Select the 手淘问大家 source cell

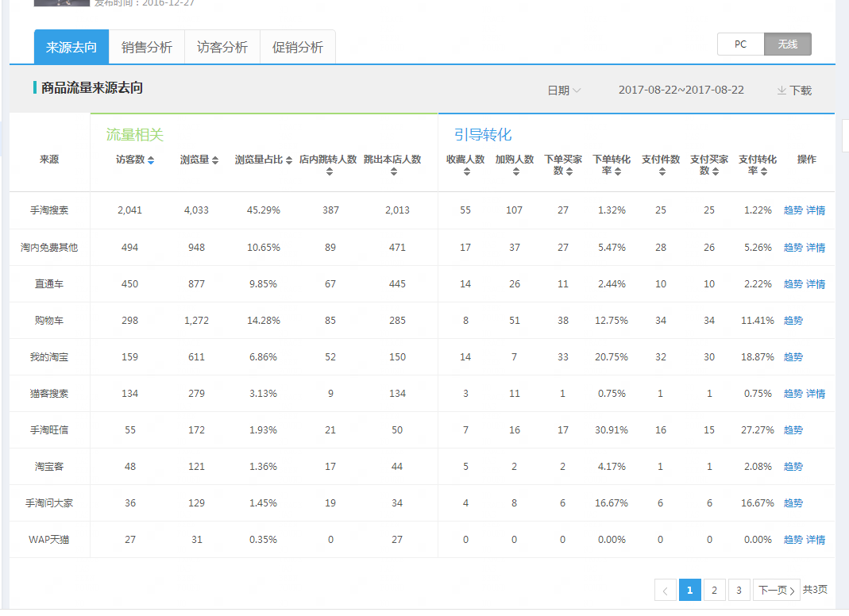click(49, 503)
